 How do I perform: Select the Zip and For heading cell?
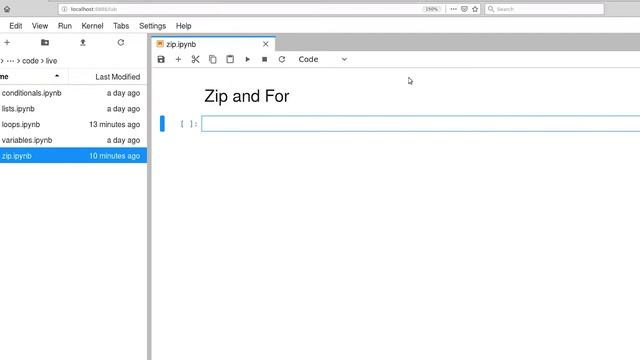[247, 96]
